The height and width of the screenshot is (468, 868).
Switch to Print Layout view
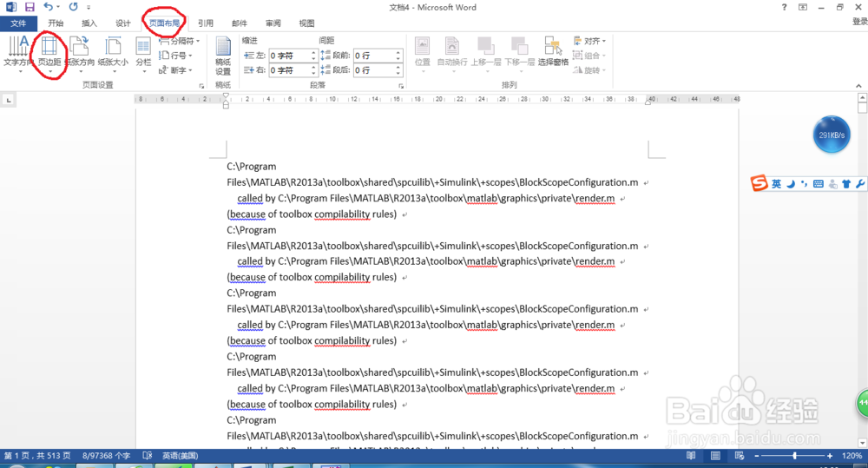pos(715,455)
